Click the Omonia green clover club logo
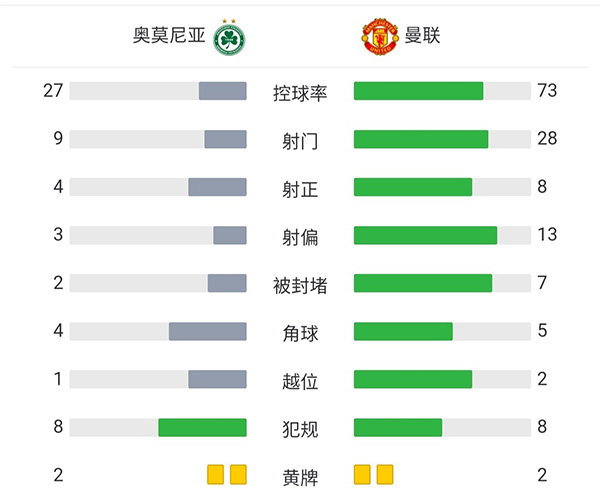Screen dimensions: 600x500 tap(237, 36)
